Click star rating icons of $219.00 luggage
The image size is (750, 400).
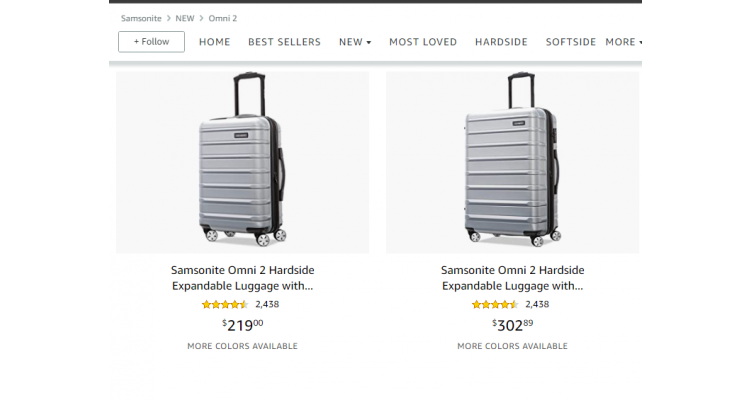224,304
